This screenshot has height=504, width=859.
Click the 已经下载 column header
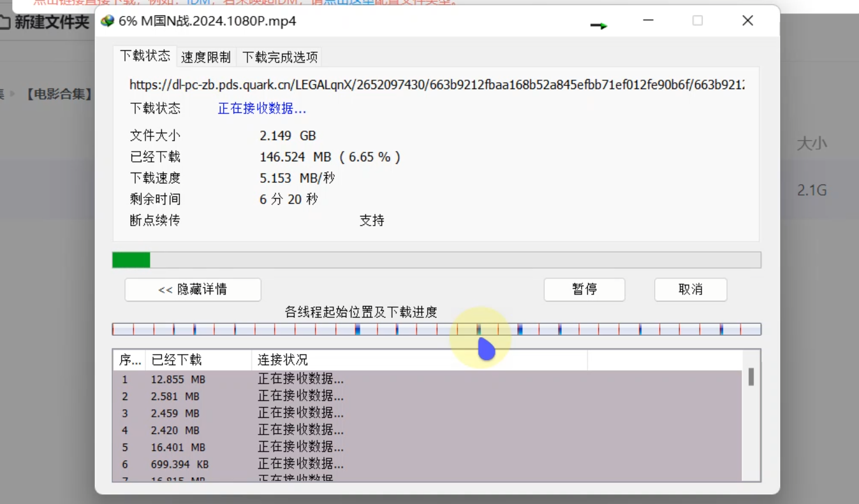[x=198, y=360]
